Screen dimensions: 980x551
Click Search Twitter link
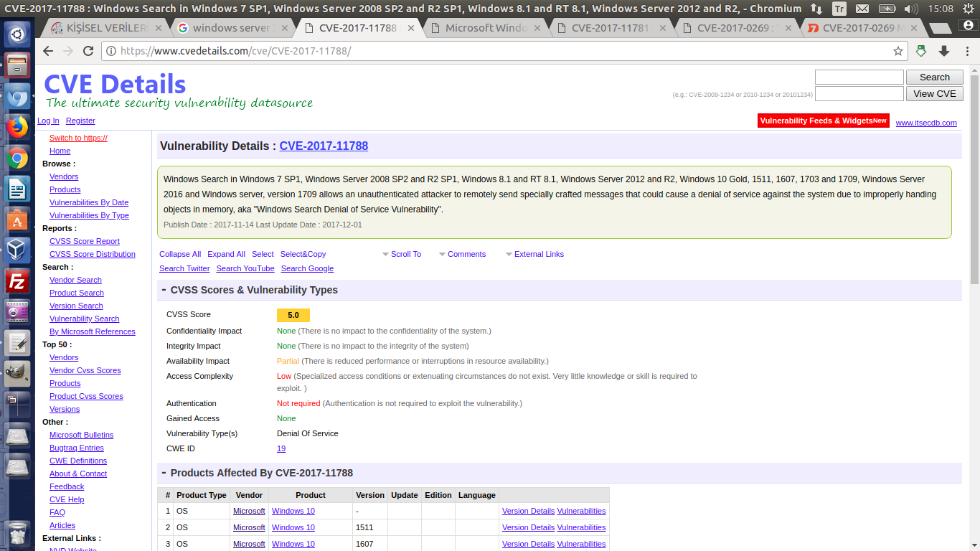click(x=184, y=268)
